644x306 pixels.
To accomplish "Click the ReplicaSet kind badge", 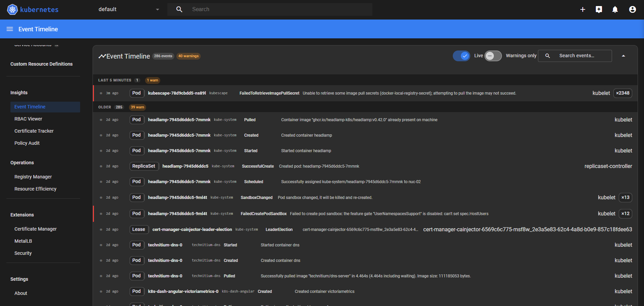I will (144, 166).
